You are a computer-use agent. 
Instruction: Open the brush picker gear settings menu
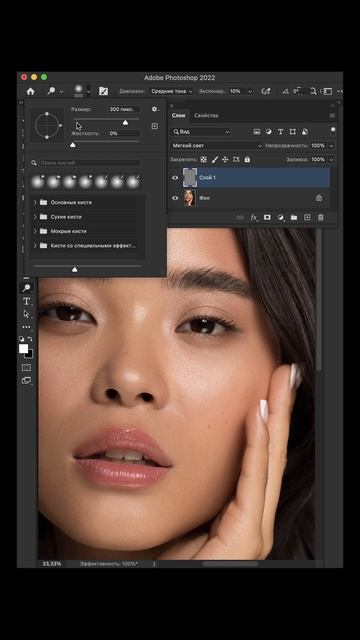(155, 109)
